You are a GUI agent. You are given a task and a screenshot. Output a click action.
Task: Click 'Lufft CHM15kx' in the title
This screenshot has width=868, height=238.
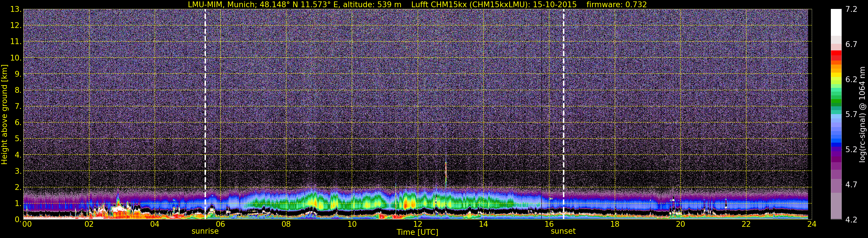point(439,4)
